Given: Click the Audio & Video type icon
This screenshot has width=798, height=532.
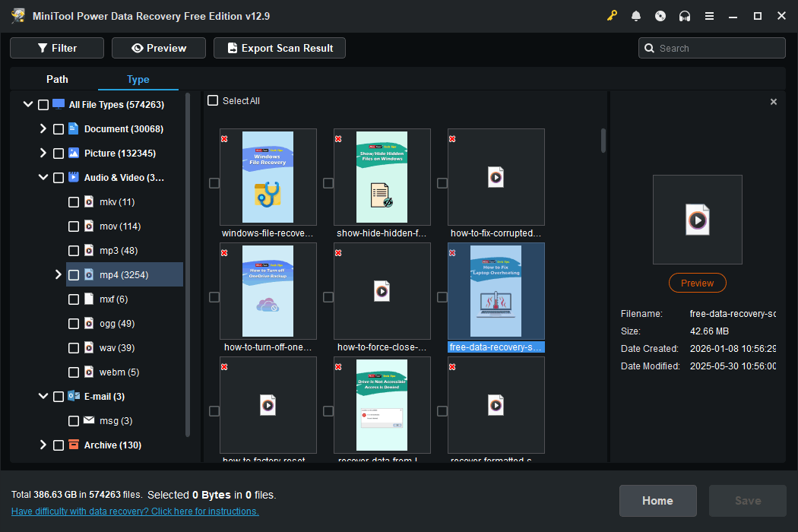Looking at the screenshot, I should [74, 177].
